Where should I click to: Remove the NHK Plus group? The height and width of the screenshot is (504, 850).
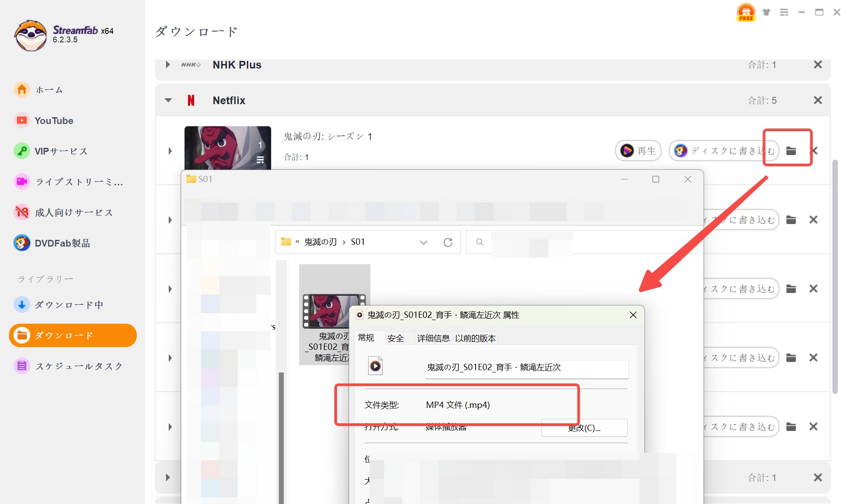(x=818, y=64)
